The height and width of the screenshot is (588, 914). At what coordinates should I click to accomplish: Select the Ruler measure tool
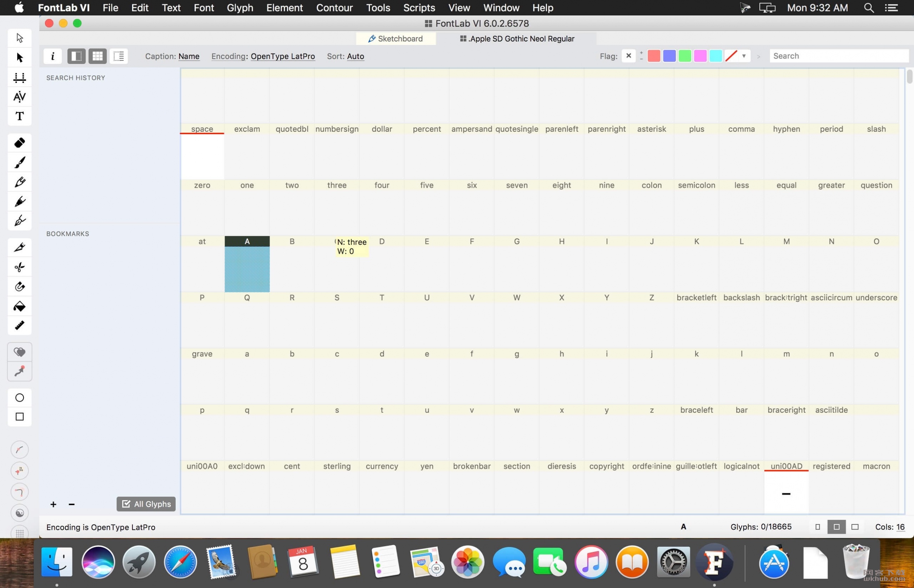click(x=20, y=326)
